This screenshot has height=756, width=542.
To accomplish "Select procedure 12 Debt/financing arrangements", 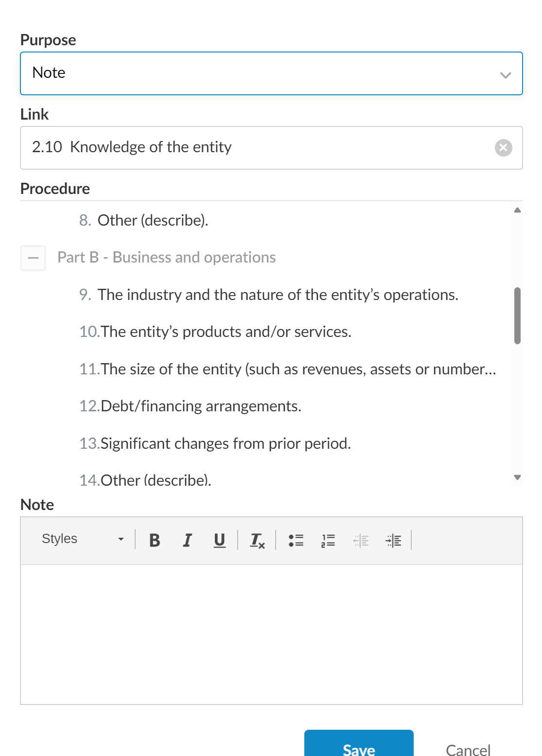I will (201, 406).
